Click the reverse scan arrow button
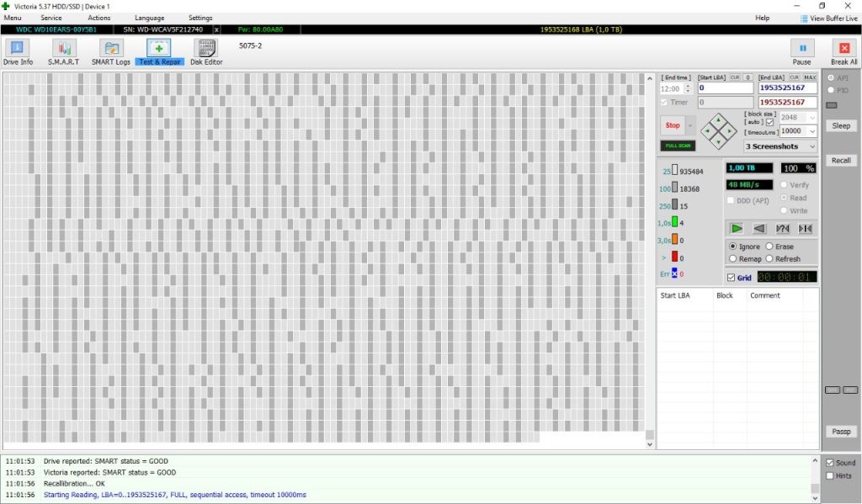Viewport: 862px width, 504px height. click(x=759, y=229)
